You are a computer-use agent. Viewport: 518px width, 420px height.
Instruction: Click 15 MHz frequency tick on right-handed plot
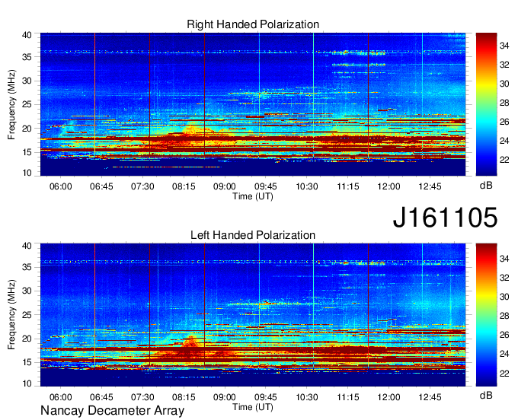point(27,152)
